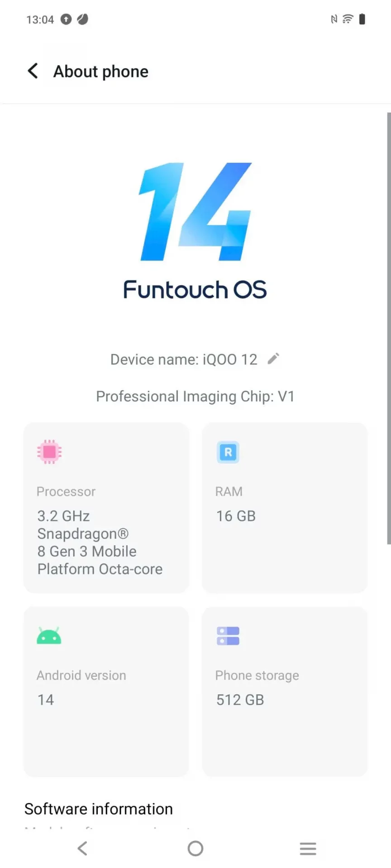The height and width of the screenshot is (868, 391).
Task: Tap the Device name iQOO 12 text
Action: click(x=184, y=359)
